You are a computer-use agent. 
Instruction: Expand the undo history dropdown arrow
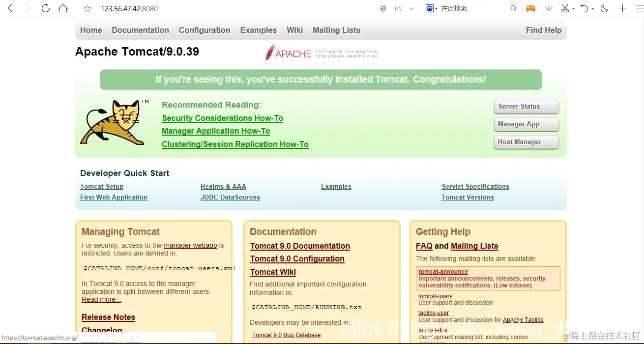pyautogui.click(x=592, y=9)
